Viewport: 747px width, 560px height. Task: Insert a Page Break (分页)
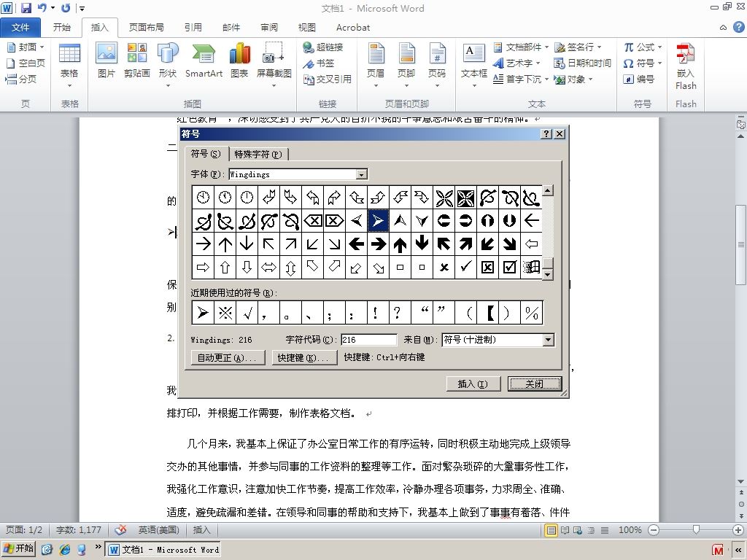pyautogui.click(x=21, y=79)
